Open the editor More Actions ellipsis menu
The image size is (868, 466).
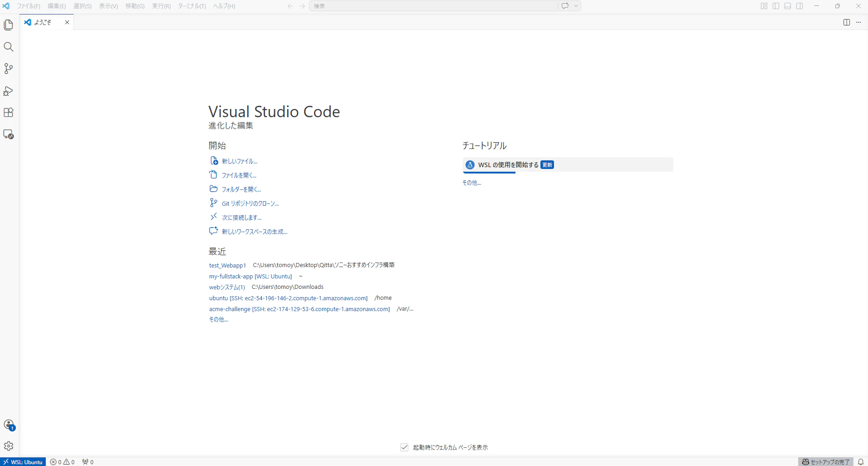pos(858,22)
